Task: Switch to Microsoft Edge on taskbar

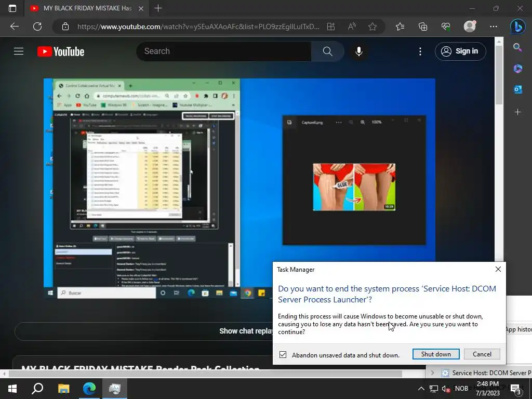Action: [89, 389]
